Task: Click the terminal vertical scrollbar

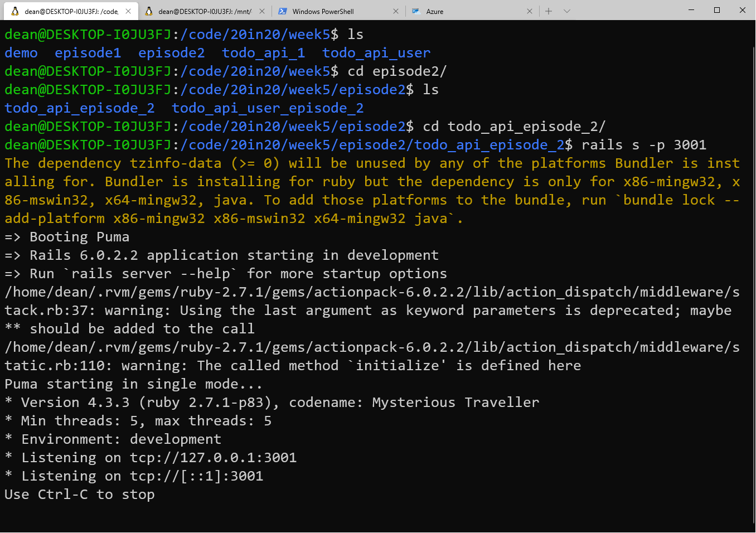Action: point(753,284)
